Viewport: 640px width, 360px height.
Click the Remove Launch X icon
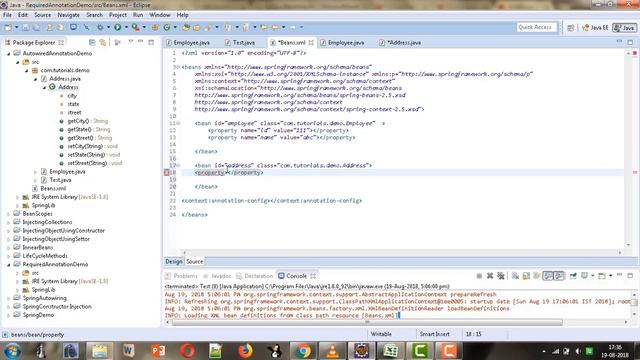490,276
